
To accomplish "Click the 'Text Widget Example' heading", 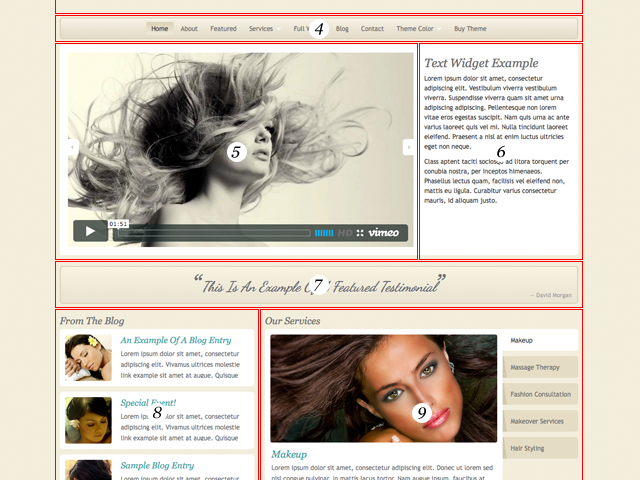I will 481,63.
